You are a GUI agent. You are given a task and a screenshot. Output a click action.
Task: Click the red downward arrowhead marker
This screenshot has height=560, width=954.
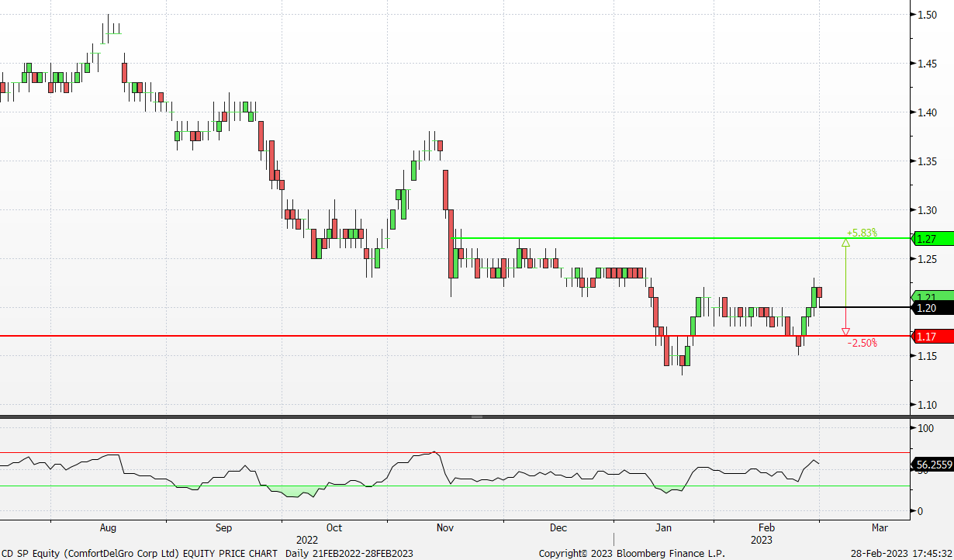pos(845,331)
